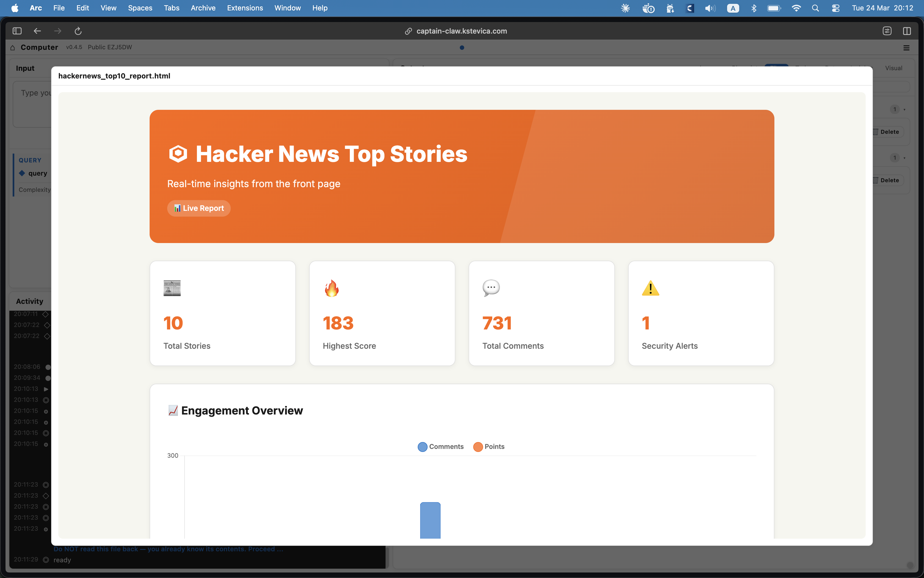Click the 20:09:34 timestamp in Activity
This screenshot has width=924, height=578.
[x=27, y=378]
